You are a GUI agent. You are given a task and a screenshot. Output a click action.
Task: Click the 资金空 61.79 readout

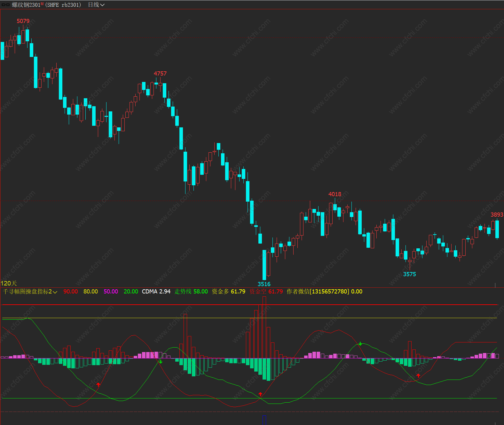click(x=266, y=292)
